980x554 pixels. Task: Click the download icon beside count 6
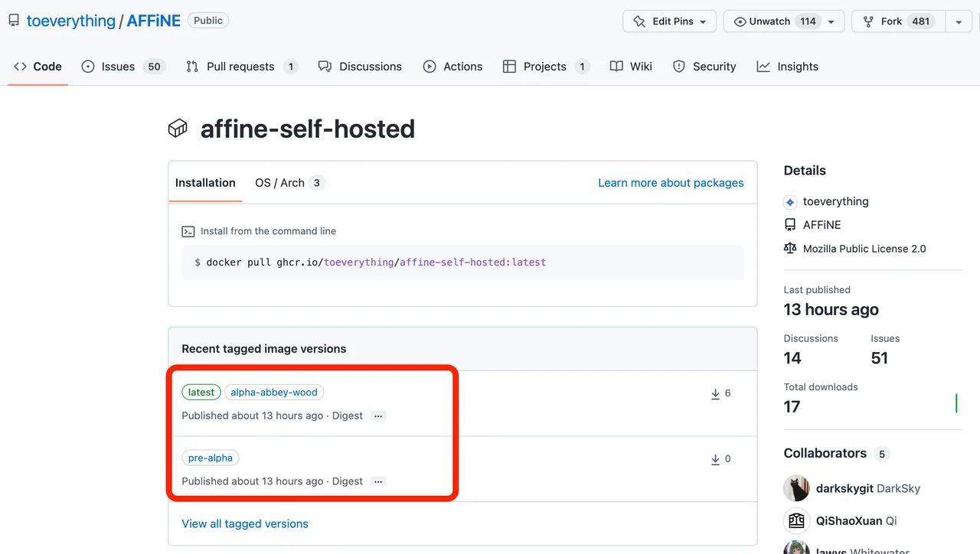(x=715, y=393)
